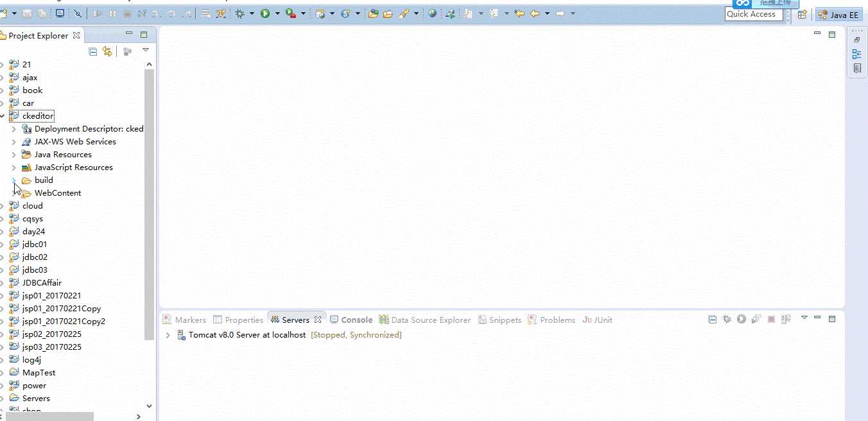Switch to the Snippets tab

pos(499,320)
